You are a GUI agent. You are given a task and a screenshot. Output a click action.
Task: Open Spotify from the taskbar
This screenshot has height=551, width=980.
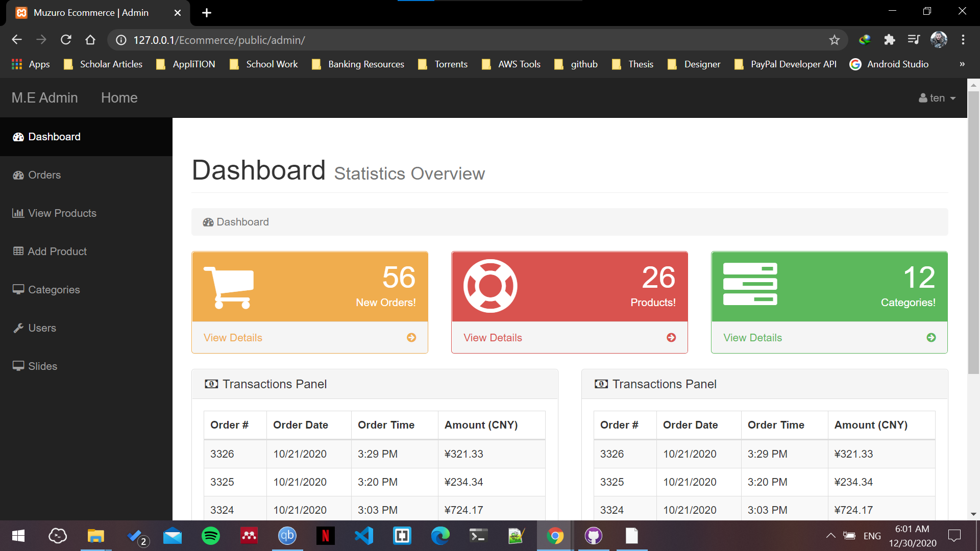click(210, 536)
